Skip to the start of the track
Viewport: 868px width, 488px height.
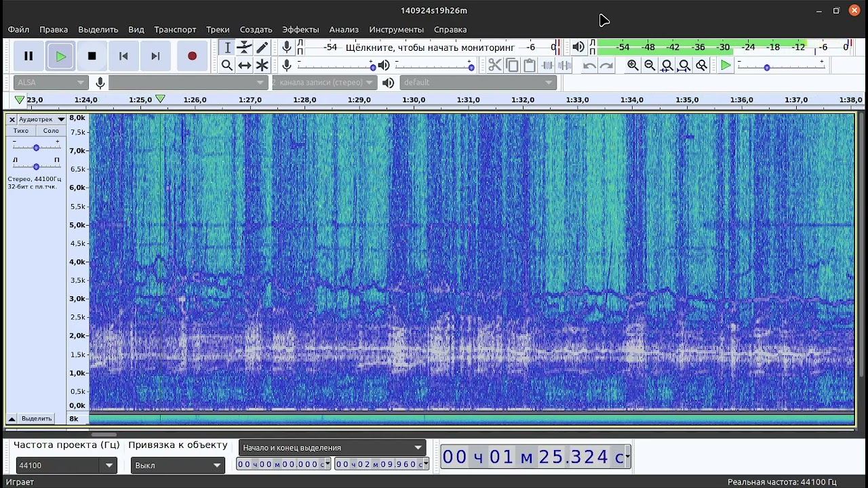tap(123, 56)
